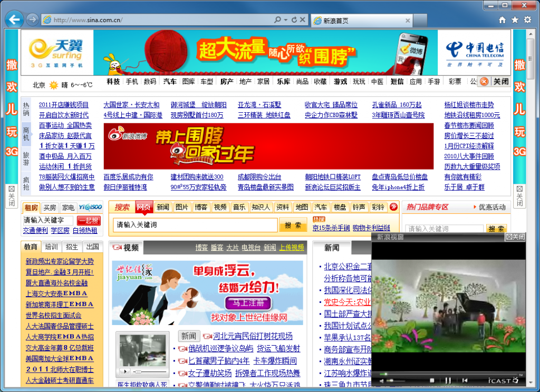Mute the video with the speaker icon
This screenshot has width=540, height=392.
[382, 380]
